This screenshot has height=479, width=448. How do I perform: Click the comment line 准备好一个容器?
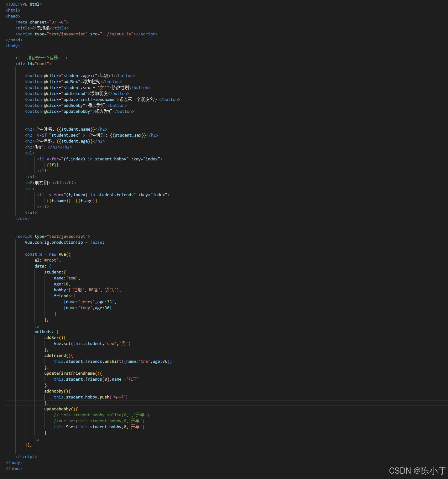coord(41,58)
